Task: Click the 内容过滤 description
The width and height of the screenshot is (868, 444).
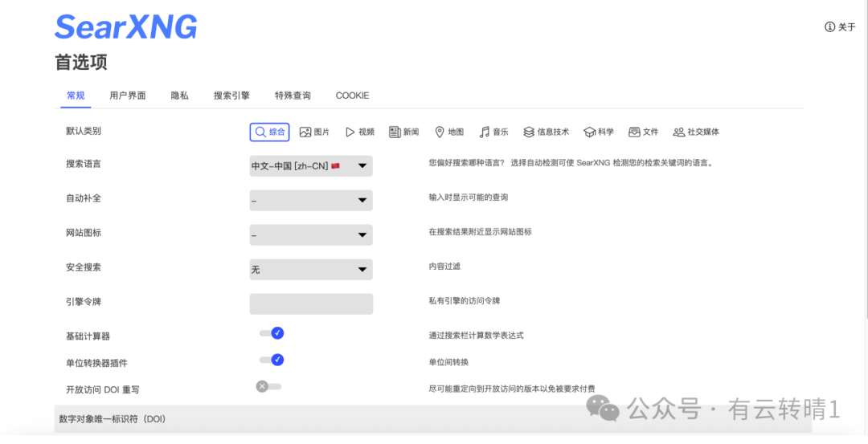Action: pos(444,267)
